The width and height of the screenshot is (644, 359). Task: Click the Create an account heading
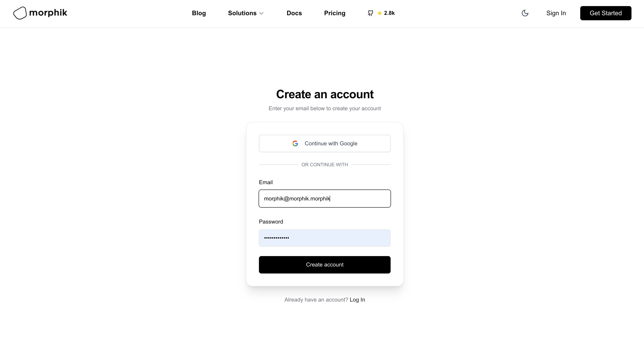coord(325,94)
